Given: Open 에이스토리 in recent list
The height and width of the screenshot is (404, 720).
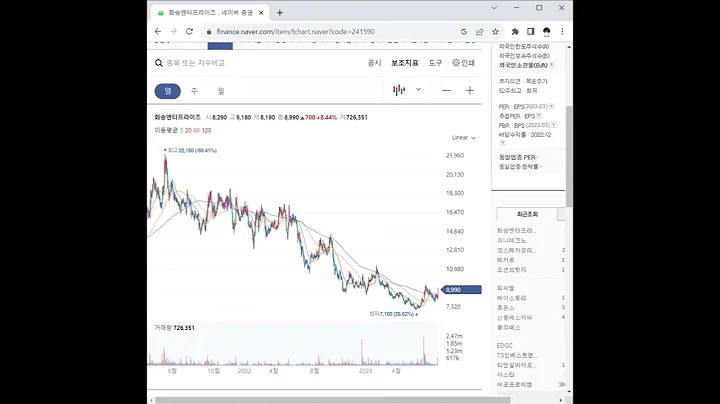Looking at the screenshot, I should point(512,298).
